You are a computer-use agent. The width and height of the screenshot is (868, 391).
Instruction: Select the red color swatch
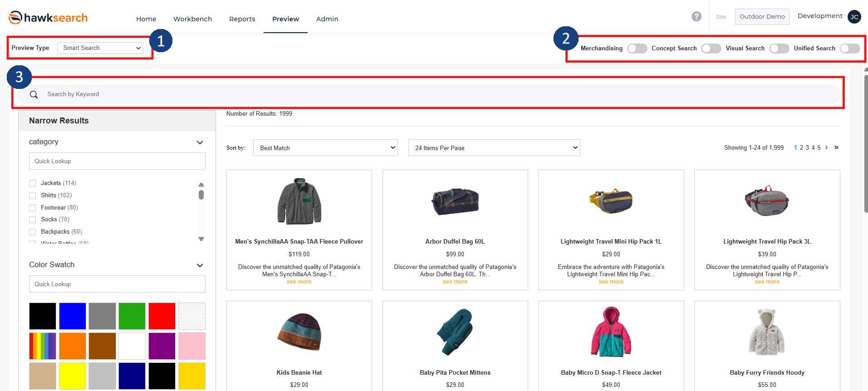[162, 316]
